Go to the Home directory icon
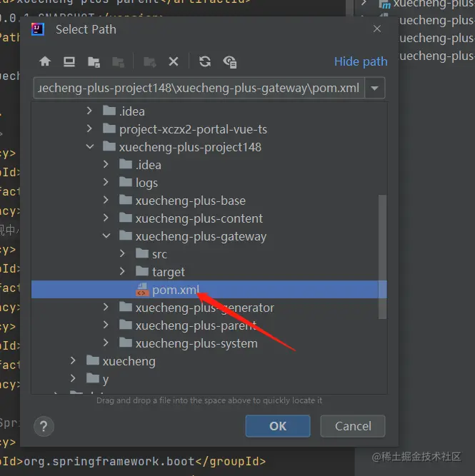 [45, 61]
